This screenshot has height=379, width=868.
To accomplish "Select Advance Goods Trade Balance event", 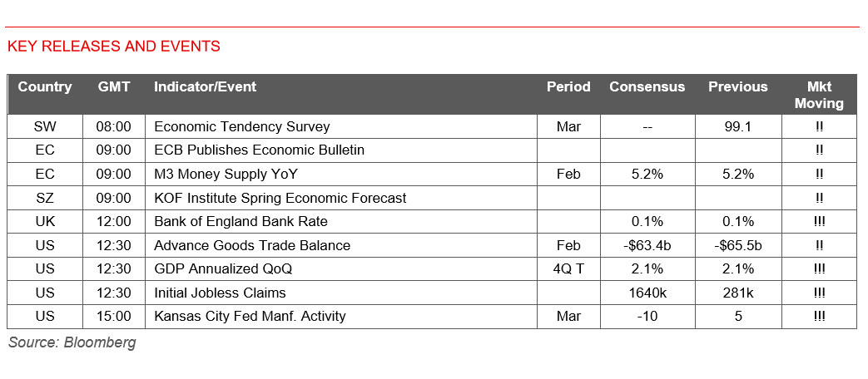I will 252,246.
